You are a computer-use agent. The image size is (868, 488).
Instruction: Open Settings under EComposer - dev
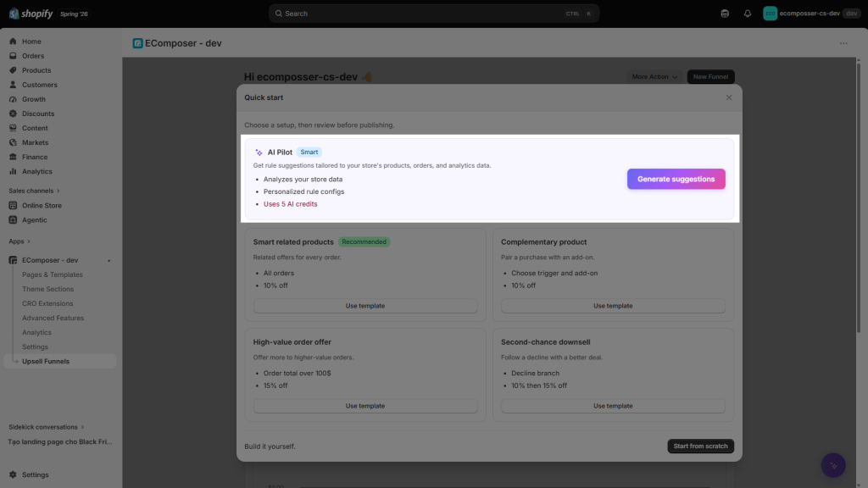(x=35, y=347)
